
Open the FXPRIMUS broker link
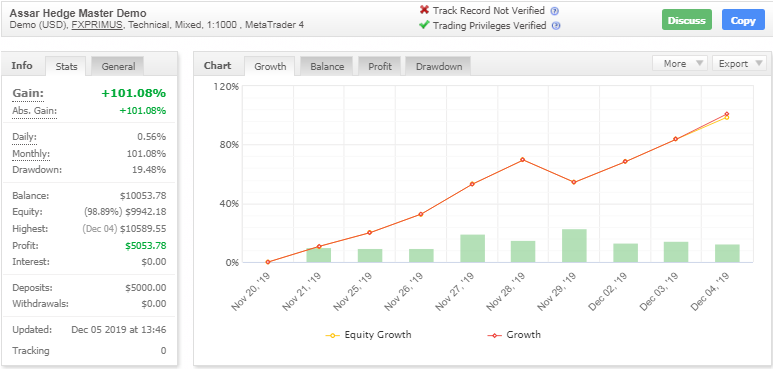click(x=97, y=25)
